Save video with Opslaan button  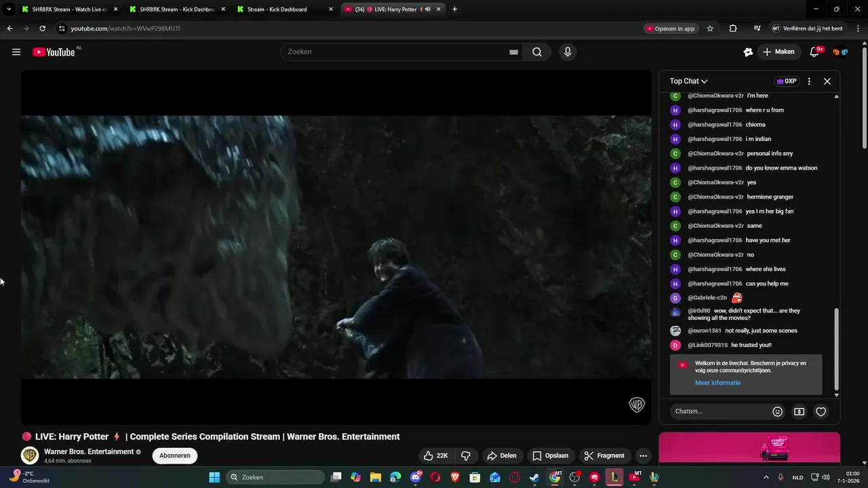click(x=551, y=455)
